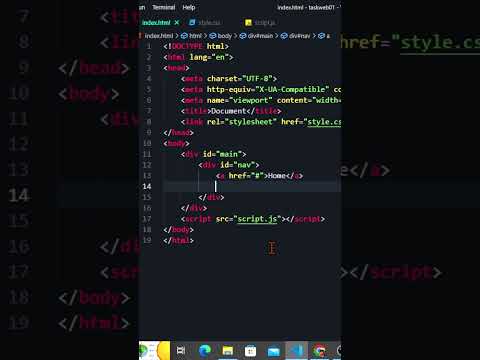Follow the style.css link on line 8

point(324,122)
